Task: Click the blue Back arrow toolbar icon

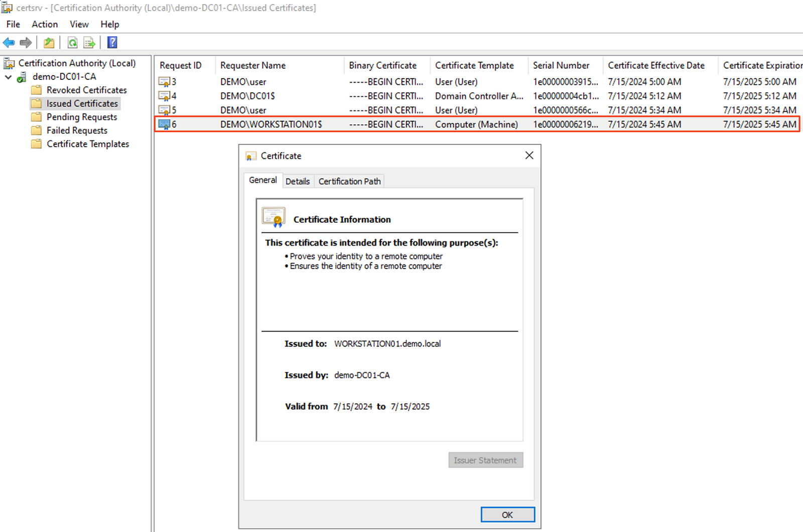Action: click(x=9, y=43)
